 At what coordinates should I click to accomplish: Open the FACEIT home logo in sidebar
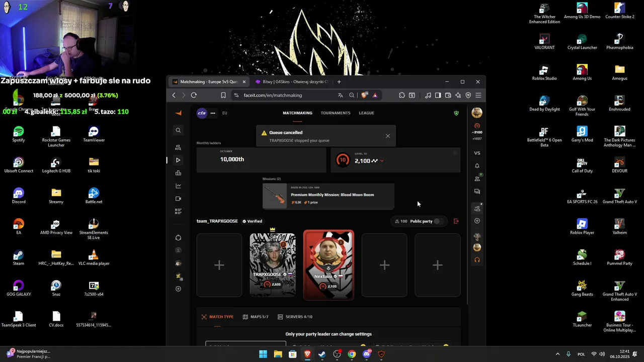tap(178, 113)
